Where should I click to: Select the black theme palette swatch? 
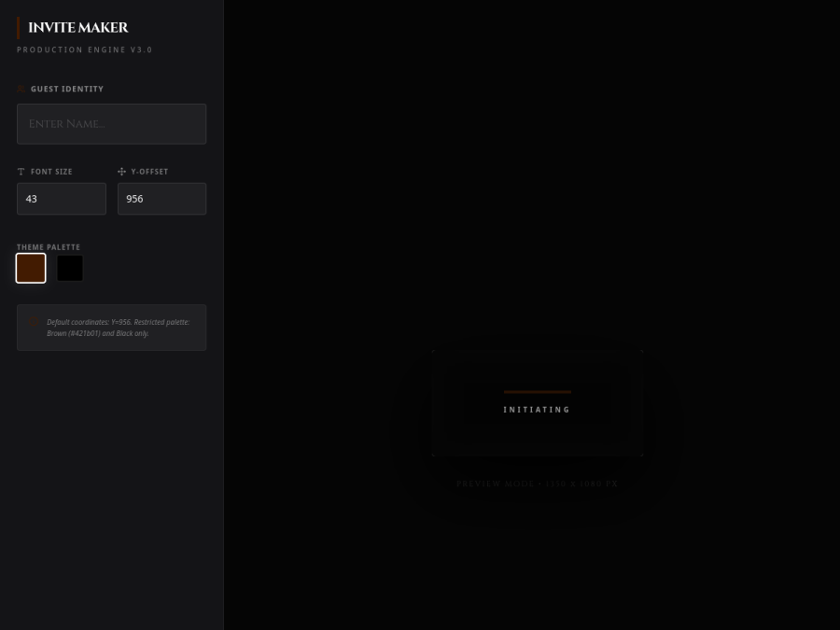[x=70, y=268]
